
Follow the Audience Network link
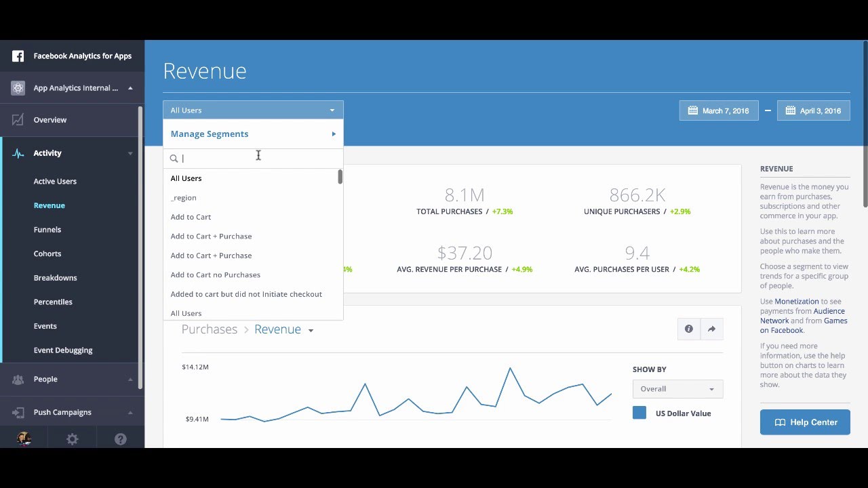803,316
